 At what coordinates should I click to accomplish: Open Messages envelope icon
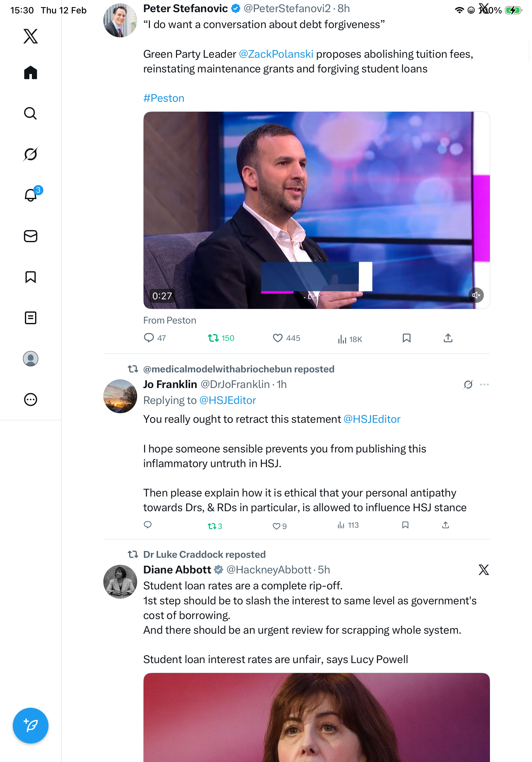point(31,236)
